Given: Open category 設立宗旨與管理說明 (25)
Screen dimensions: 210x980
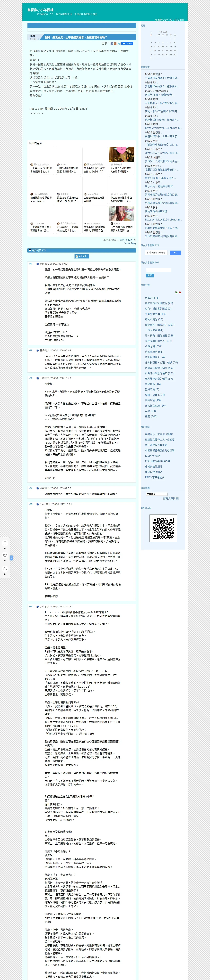Looking at the screenshot, I should pyautogui.click(x=159, y=303).
